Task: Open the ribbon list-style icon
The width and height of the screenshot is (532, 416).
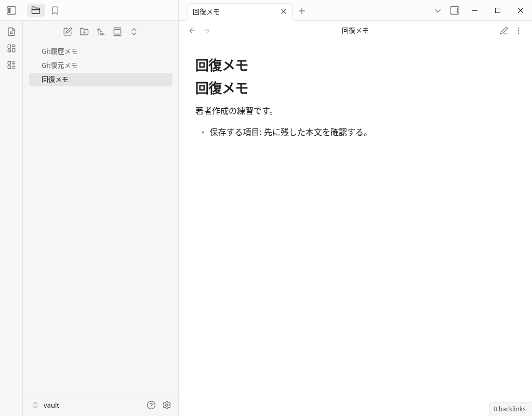Action: pyautogui.click(x=11, y=65)
